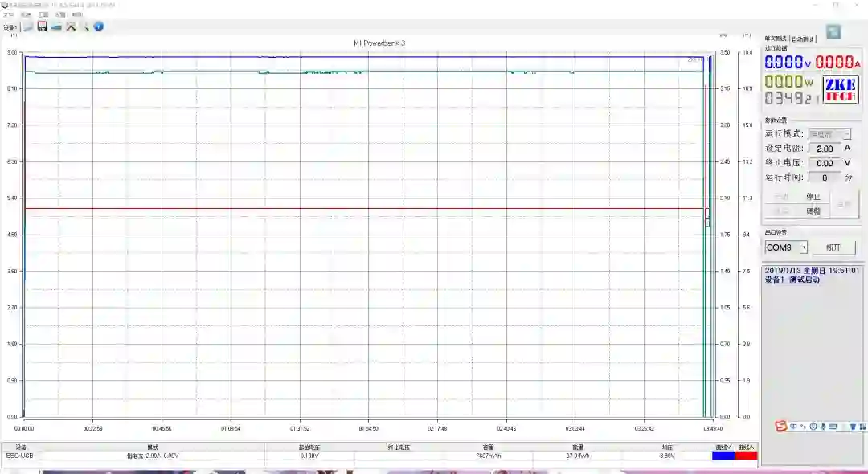Click the crossed-lines curve toolbar icon
The image size is (868, 474).
71,27
